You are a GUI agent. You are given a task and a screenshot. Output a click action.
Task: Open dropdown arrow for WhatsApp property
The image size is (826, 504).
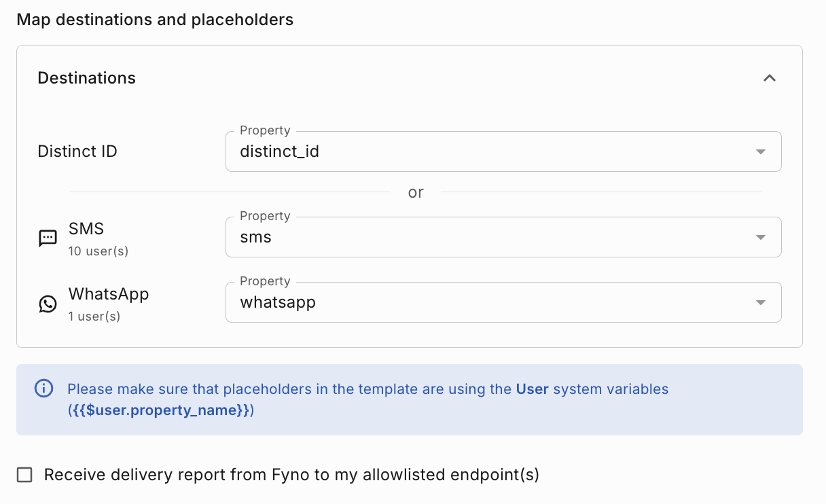coord(761,302)
